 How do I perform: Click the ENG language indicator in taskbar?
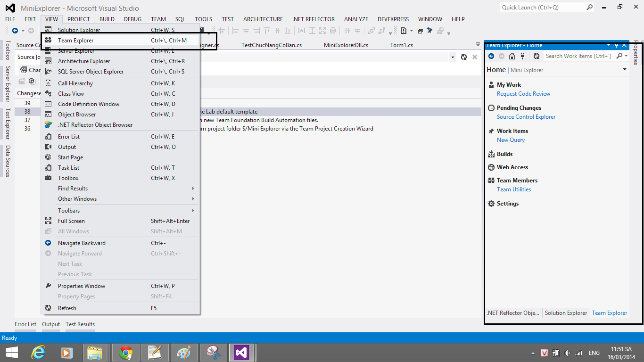pyautogui.click(x=594, y=353)
